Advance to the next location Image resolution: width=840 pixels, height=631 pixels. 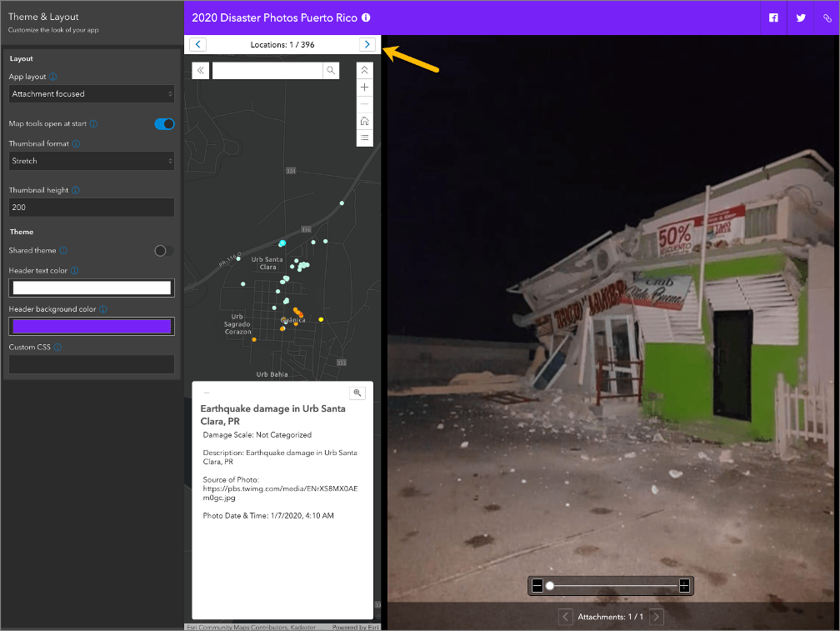click(x=367, y=44)
